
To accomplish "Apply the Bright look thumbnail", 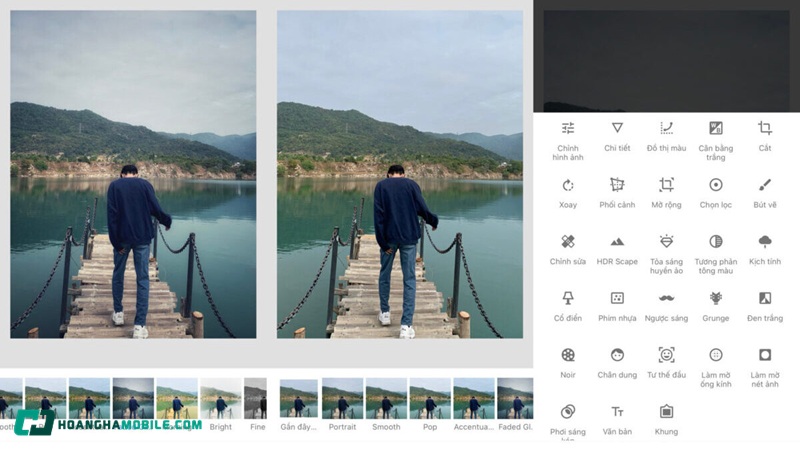I will click(x=220, y=405).
